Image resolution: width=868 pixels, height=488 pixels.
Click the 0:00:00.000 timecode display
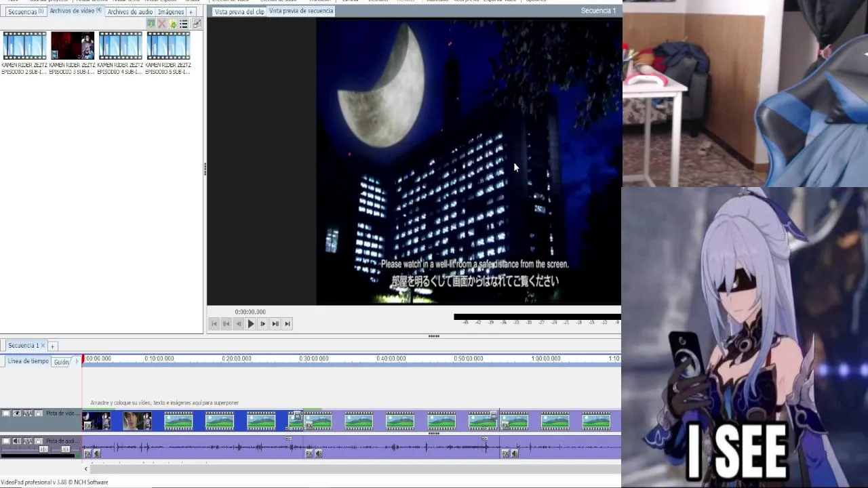(x=250, y=312)
